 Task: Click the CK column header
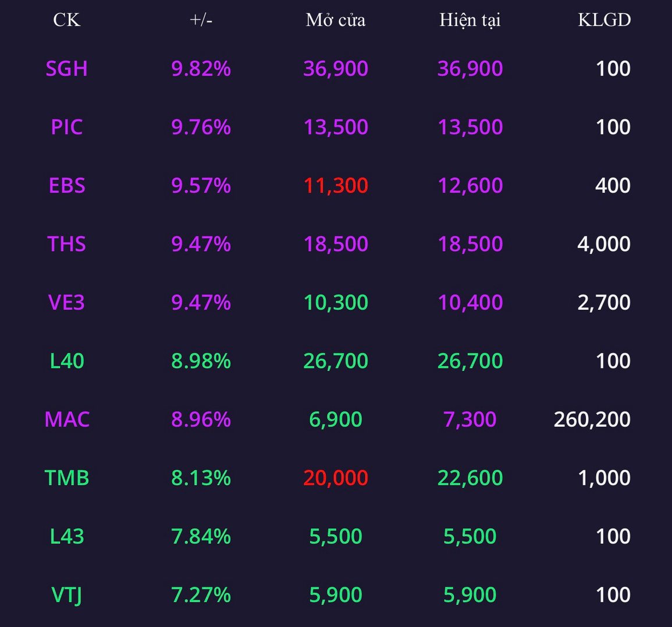(66, 20)
